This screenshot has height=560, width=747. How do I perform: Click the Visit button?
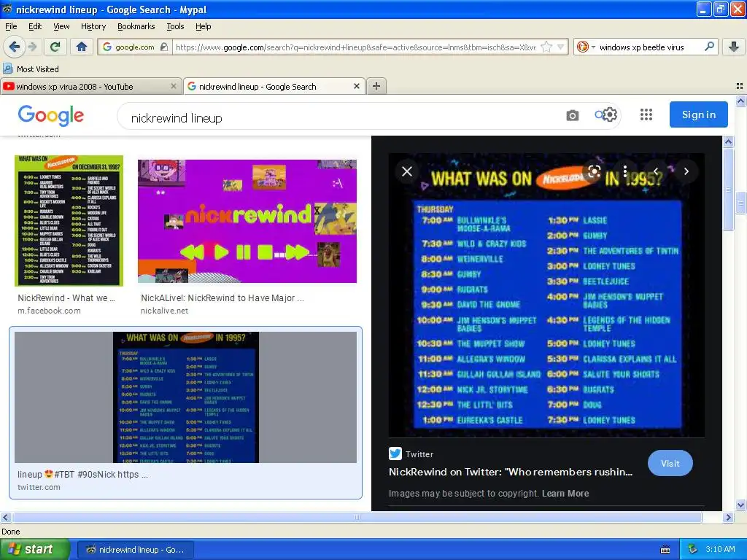click(670, 463)
